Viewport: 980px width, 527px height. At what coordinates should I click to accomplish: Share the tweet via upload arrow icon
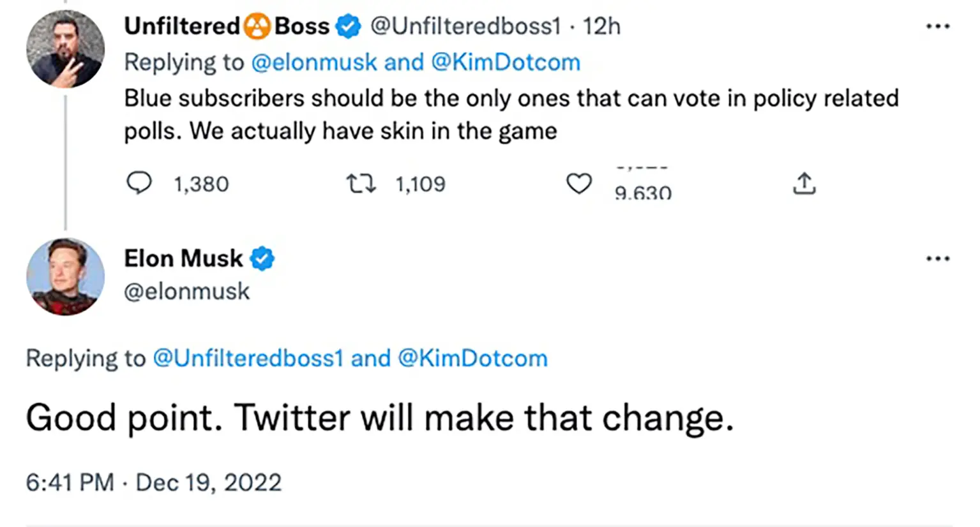804,183
